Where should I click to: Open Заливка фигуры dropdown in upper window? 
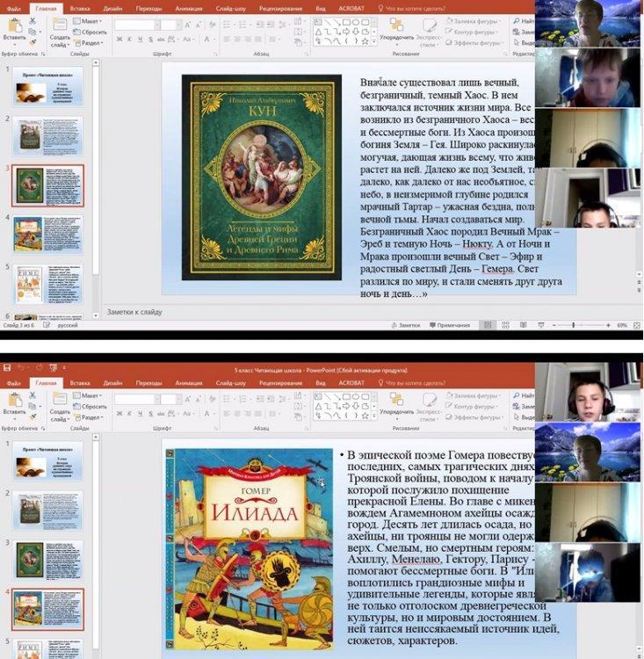[473, 21]
